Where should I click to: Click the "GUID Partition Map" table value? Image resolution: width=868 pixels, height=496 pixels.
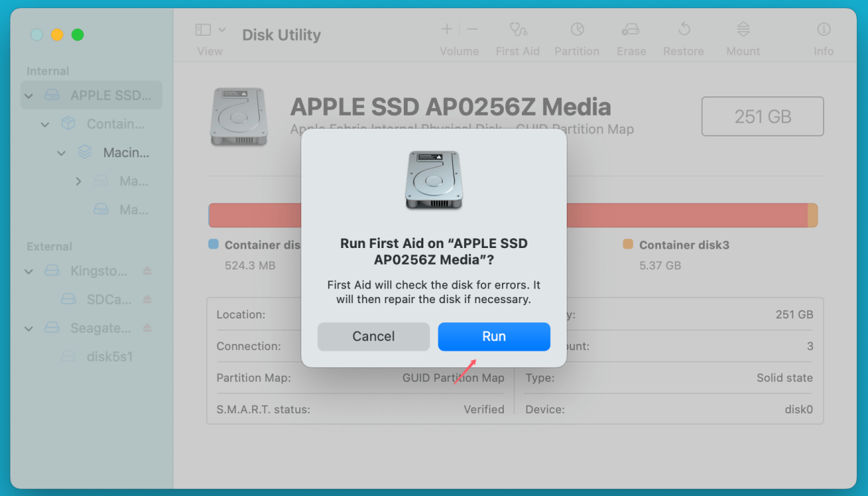tap(454, 378)
